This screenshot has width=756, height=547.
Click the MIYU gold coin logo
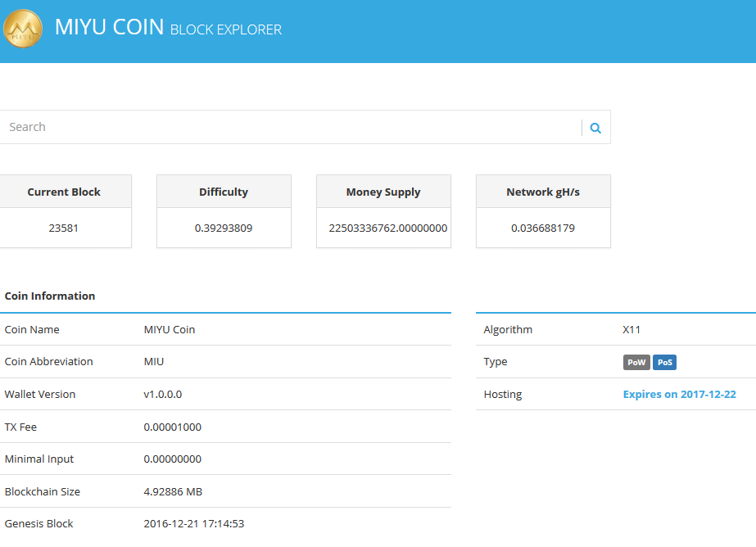pos(23,29)
